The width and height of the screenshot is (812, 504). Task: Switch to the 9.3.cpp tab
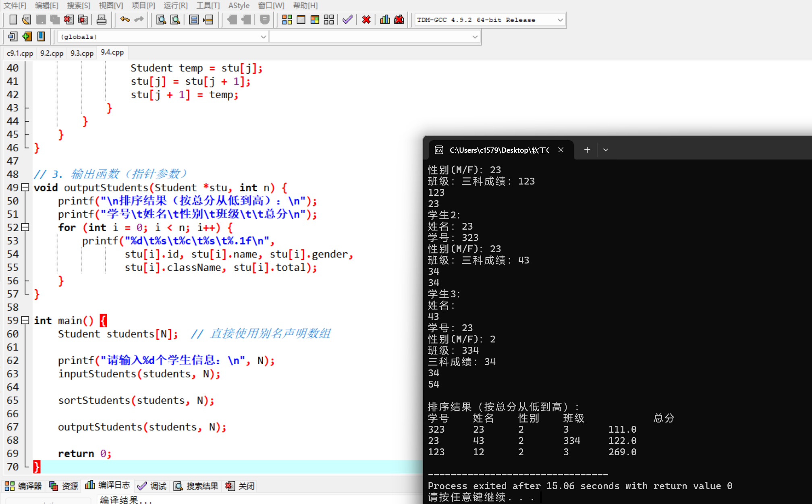tap(82, 53)
